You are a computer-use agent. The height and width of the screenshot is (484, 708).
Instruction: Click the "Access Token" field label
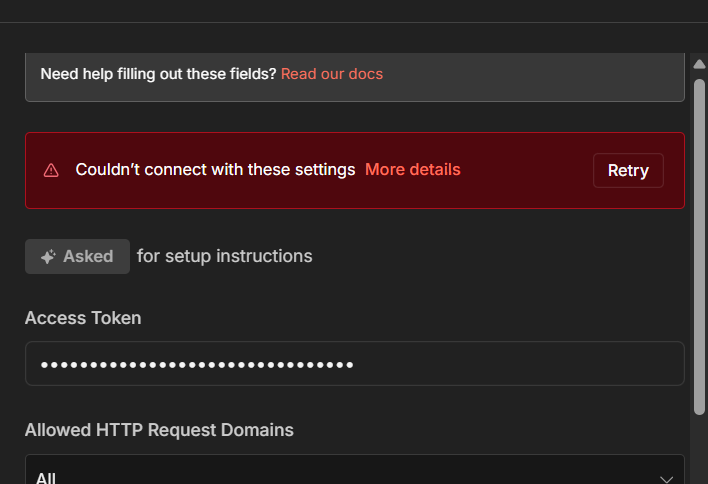click(x=83, y=318)
